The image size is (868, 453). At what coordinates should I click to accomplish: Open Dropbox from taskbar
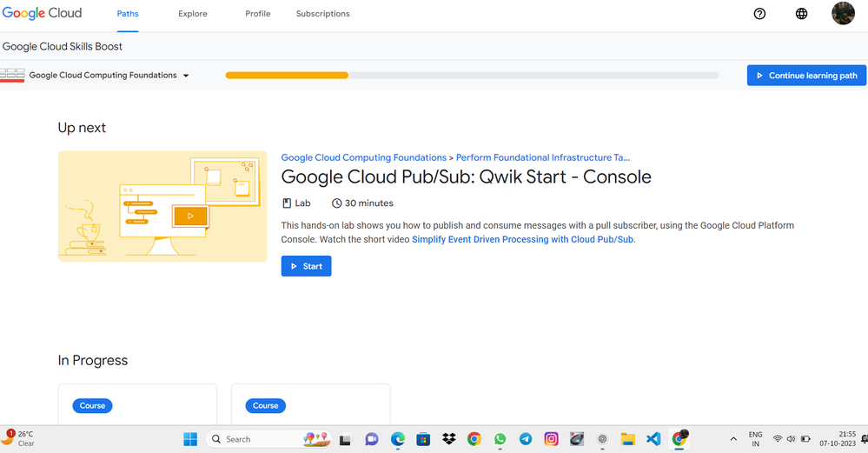pyautogui.click(x=449, y=439)
